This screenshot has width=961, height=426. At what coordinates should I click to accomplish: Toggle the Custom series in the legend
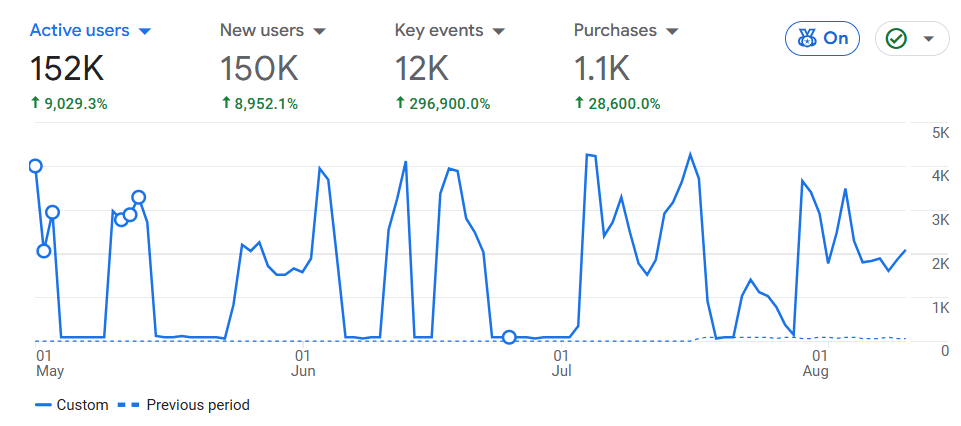[71, 405]
